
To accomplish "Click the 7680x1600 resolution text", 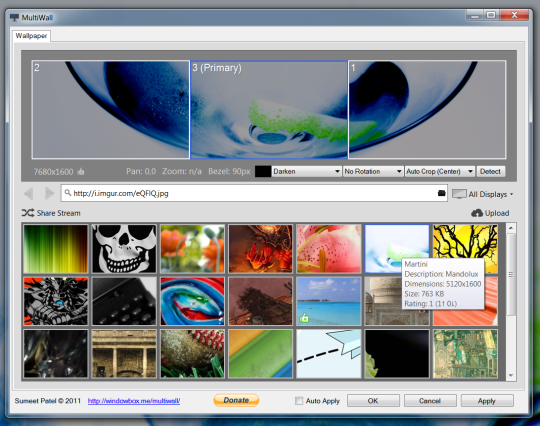I will click(x=53, y=172).
